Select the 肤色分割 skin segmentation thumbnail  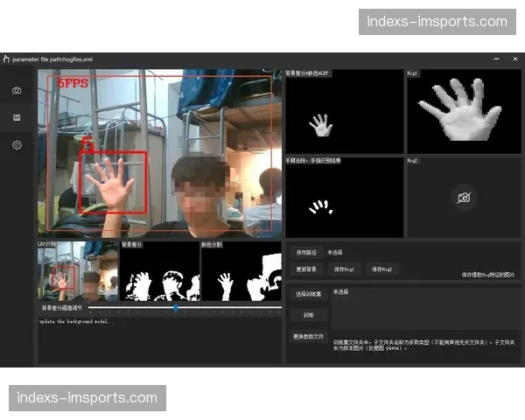coord(241,274)
